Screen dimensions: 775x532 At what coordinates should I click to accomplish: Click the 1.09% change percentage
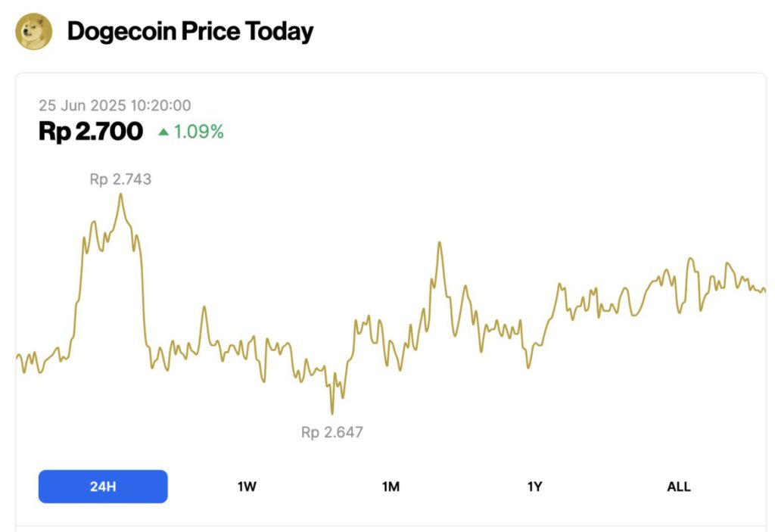point(197,132)
